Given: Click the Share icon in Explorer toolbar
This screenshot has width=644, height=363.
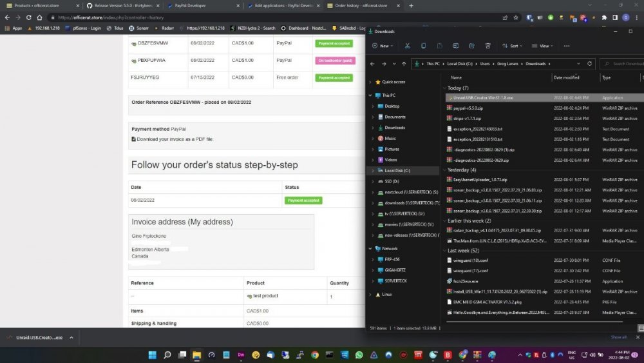Looking at the screenshot, I should (471, 46).
